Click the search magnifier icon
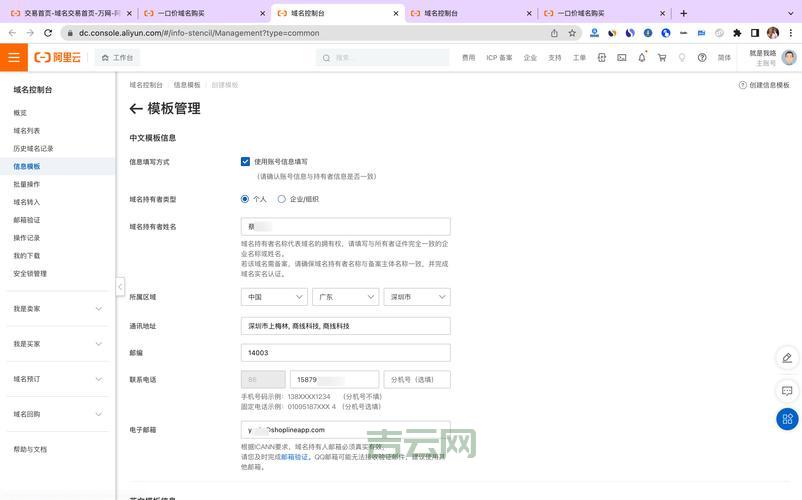The width and height of the screenshot is (802, 500). tap(326, 58)
